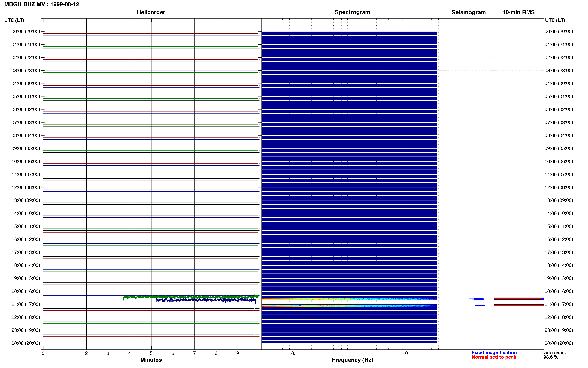Click right time label '06:00 (02:00)'
The height and width of the screenshot is (368, 588).
[x=559, y=109]
